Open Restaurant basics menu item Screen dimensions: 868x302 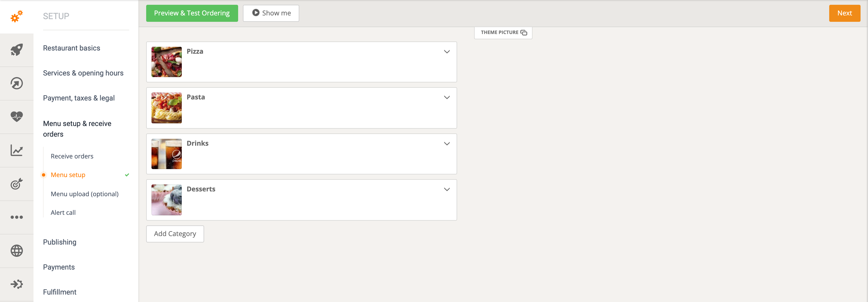[71, 48]
